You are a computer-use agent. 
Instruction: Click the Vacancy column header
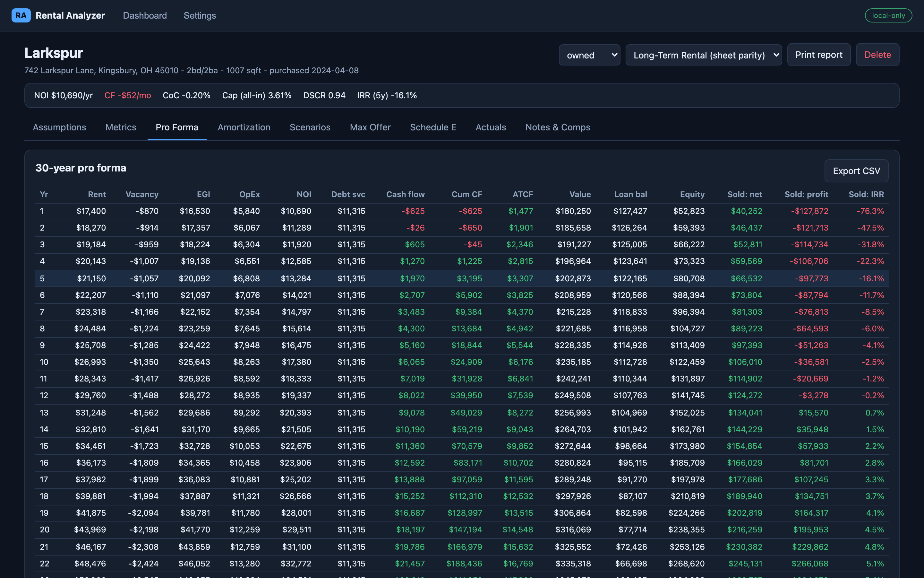tap(142, 194)
